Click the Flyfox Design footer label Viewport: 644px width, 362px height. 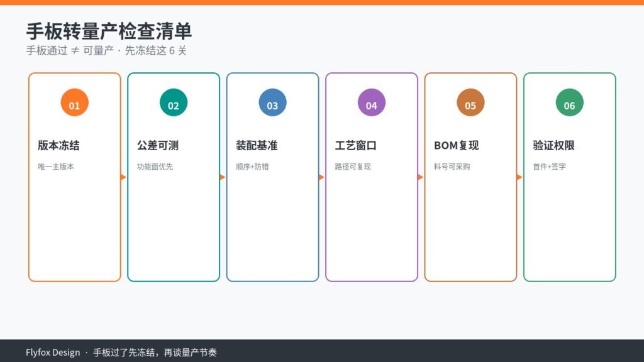pyautogui.click(x=53, y=353)
